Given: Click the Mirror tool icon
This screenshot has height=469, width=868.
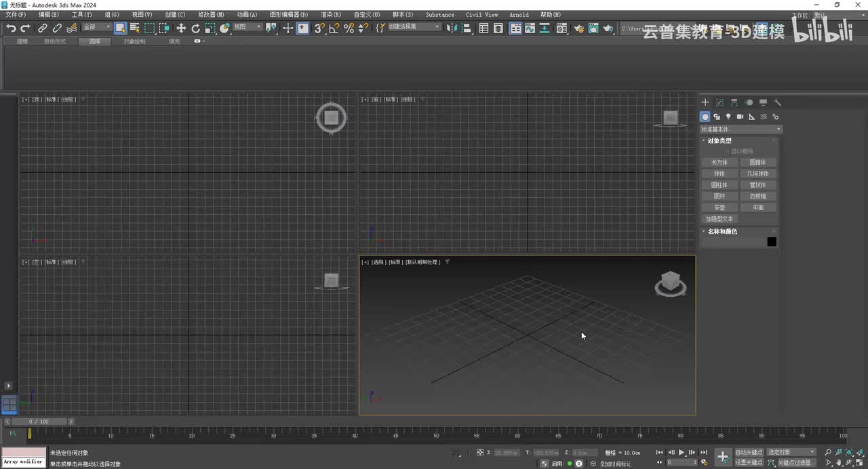Looking at the screenshot, I should click(x=453, y=28).
